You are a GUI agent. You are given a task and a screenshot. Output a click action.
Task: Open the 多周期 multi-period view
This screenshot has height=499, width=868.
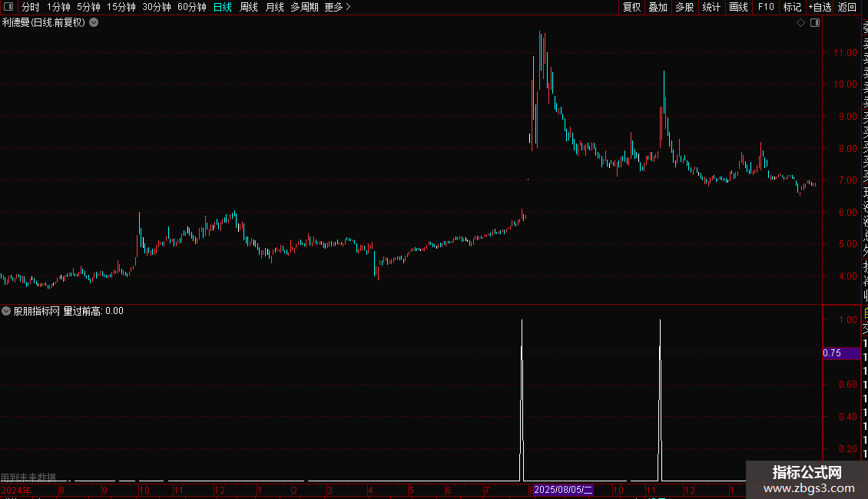[304, 7]
